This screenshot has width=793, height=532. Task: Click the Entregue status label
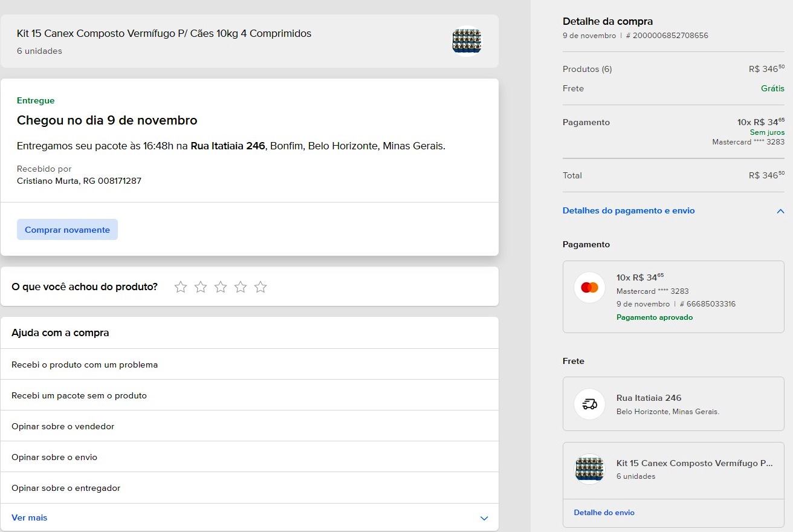[x=36, y=101]
